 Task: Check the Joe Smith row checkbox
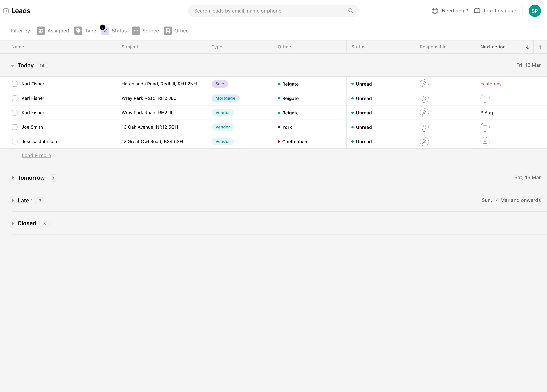point(15,127)
